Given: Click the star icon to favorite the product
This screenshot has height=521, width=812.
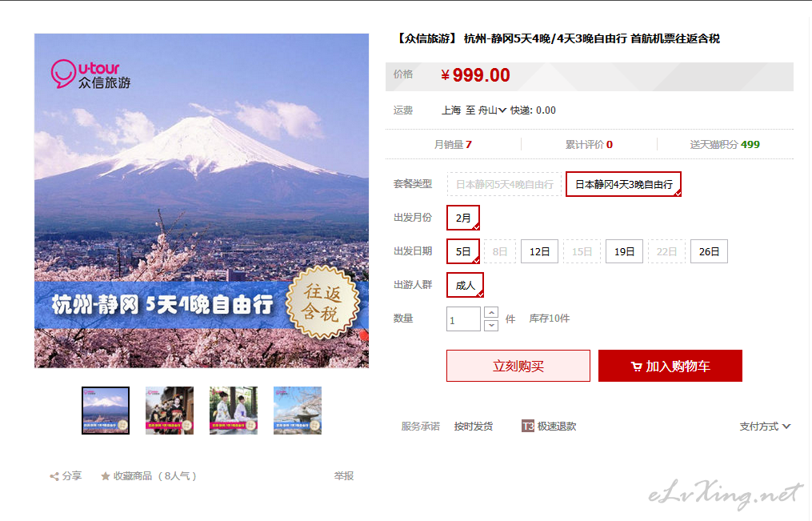Looking at the screenshot, I should click(105, 476).
